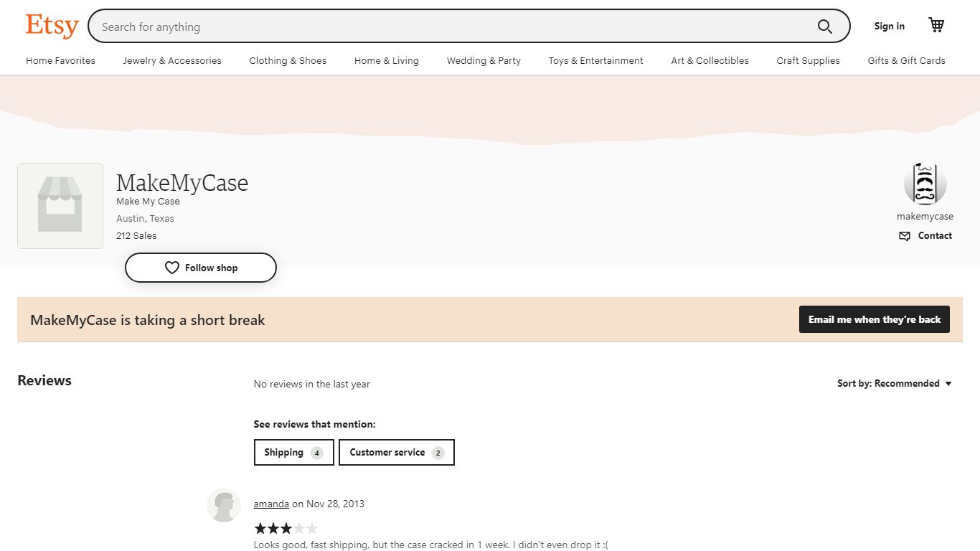The width and height of the screenshot is (980, 551).
Task: Click Follow shop button
Action: coord(201,268)
